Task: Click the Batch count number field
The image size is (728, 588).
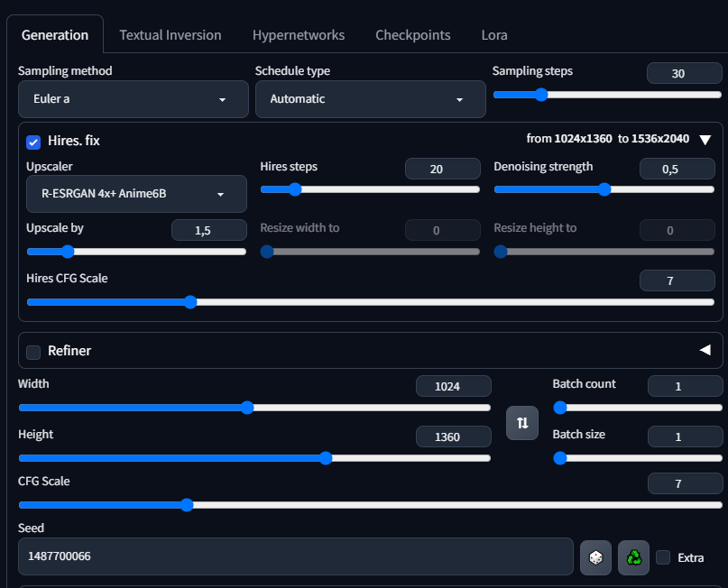Action: [x=686, y=386]
